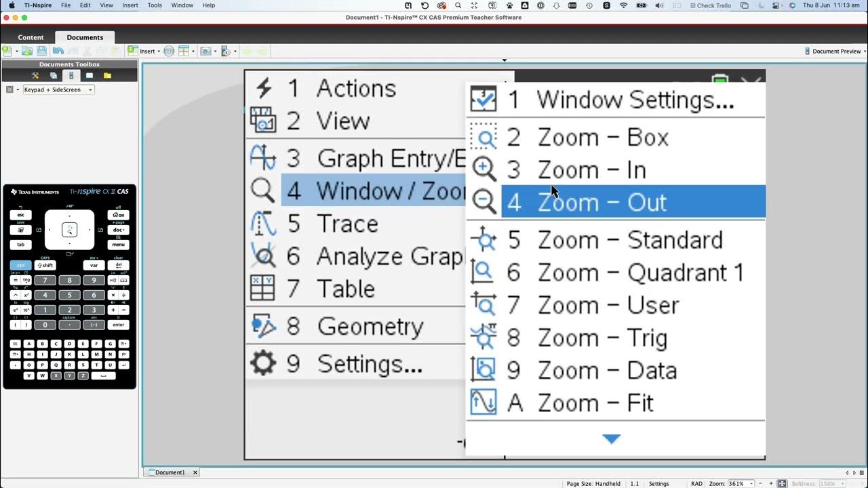Click the macOS Spotlight search icon
The height and width of the screenshot is (488, 868).
(458, 5)
